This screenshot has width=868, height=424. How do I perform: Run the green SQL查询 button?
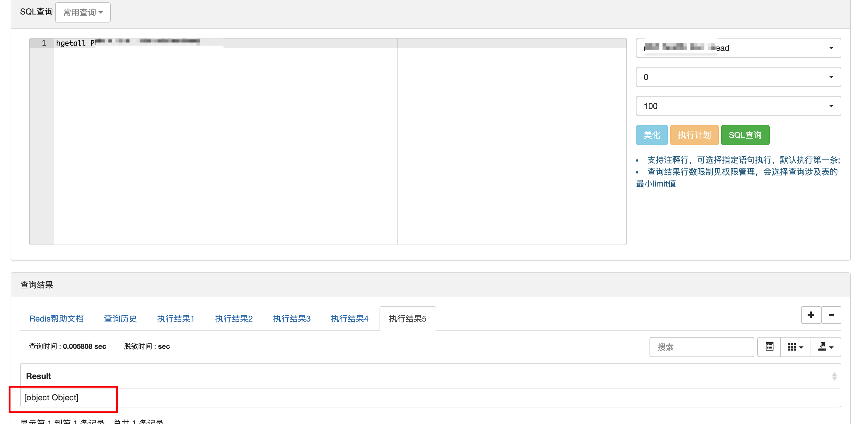(745, 135)
